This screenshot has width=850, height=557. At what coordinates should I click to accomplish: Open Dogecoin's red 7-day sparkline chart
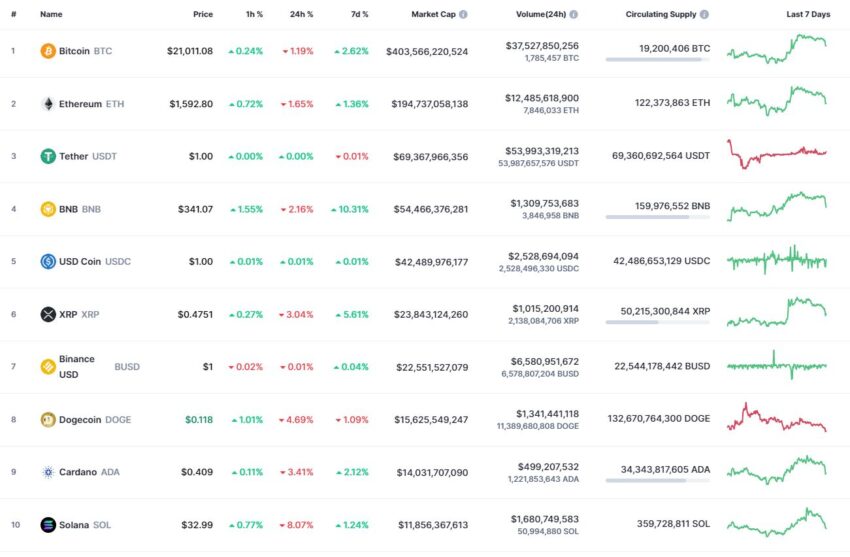coord(777,417)
